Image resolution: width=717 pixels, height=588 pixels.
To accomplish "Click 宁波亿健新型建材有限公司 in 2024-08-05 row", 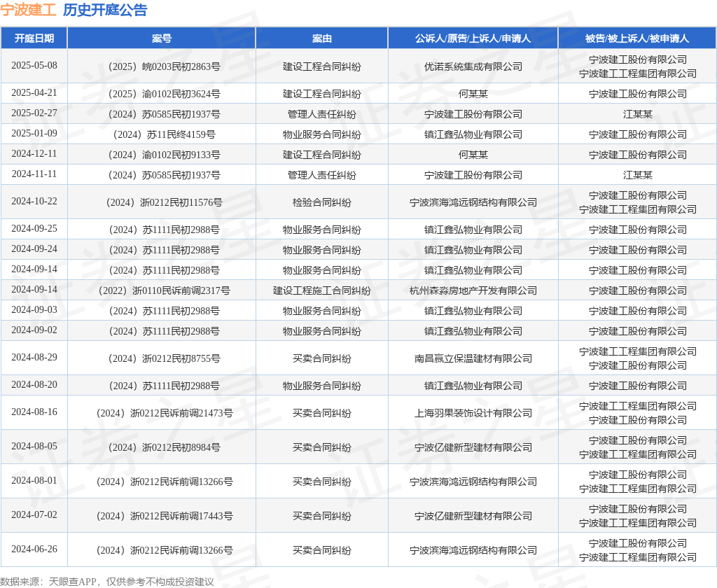I will pos(473,447).
